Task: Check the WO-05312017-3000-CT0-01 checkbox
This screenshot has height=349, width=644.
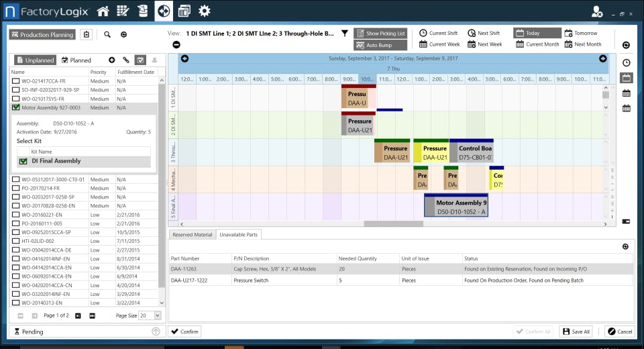Action: tap(15, 179)
